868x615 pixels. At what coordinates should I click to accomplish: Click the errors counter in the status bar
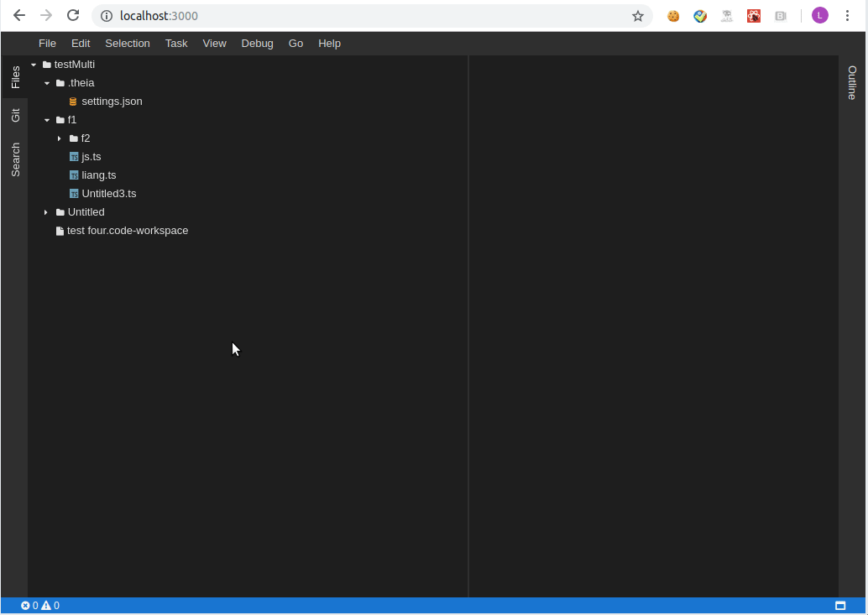(x=28, y=605)
